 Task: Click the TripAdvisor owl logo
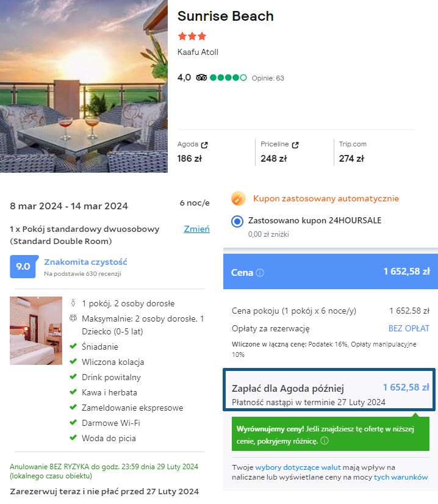(x=201, y=78)
